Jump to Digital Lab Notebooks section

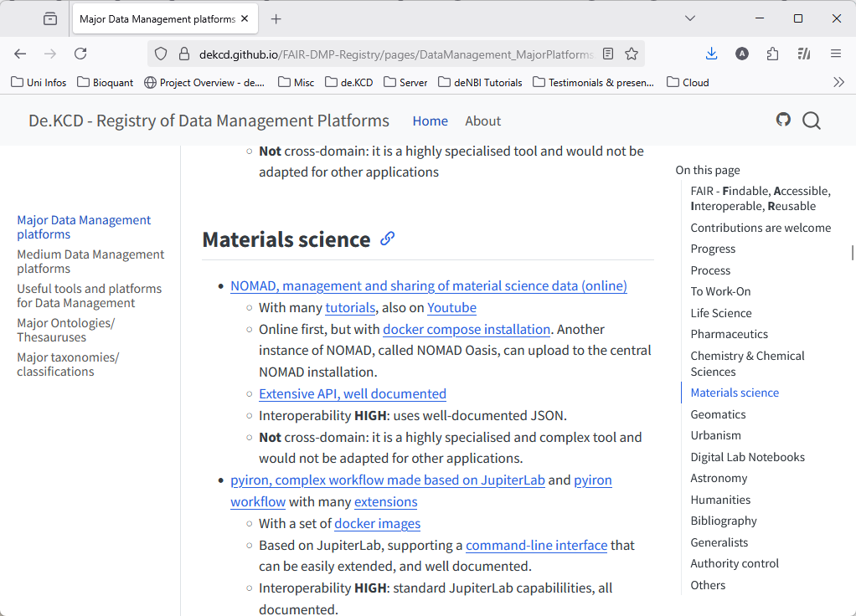tap(747, 457)
